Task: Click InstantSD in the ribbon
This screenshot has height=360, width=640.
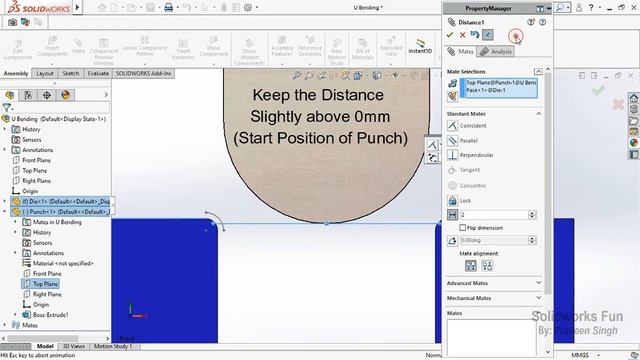Action: [420, 46]
